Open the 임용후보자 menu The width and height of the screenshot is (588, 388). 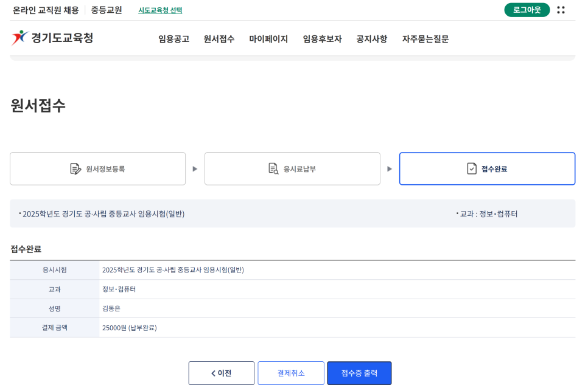[322, 39]
